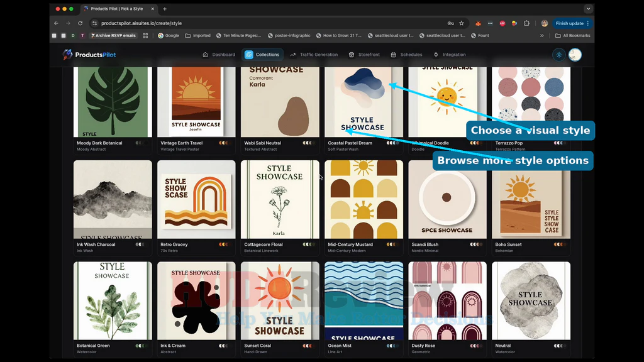Close the Products Pilot browser tab

click(x=153, y=9)
